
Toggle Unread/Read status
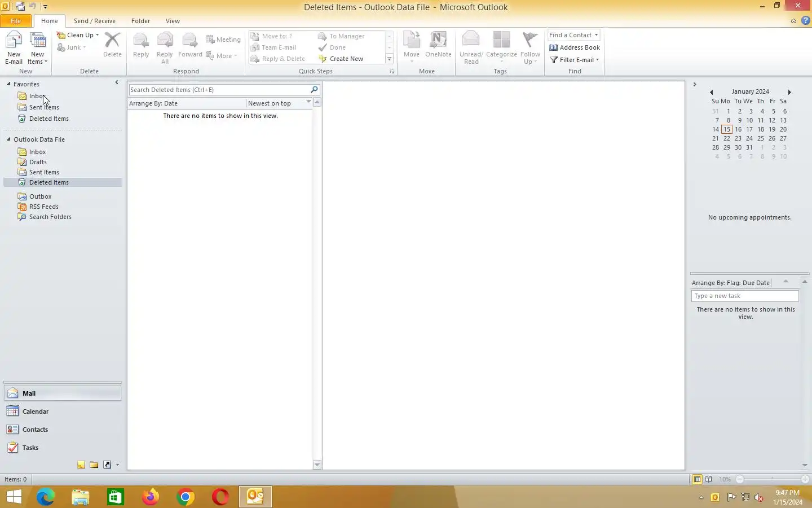pos(471,48)
